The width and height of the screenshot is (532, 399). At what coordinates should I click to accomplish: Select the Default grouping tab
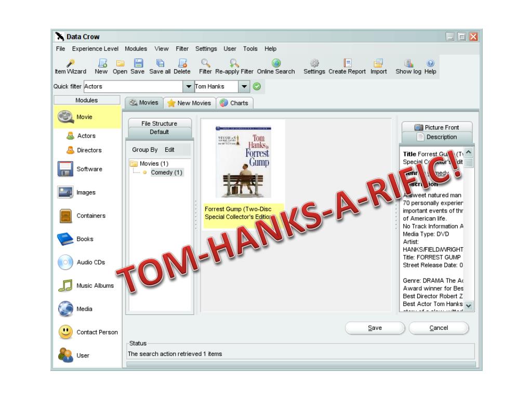(159, 132)
